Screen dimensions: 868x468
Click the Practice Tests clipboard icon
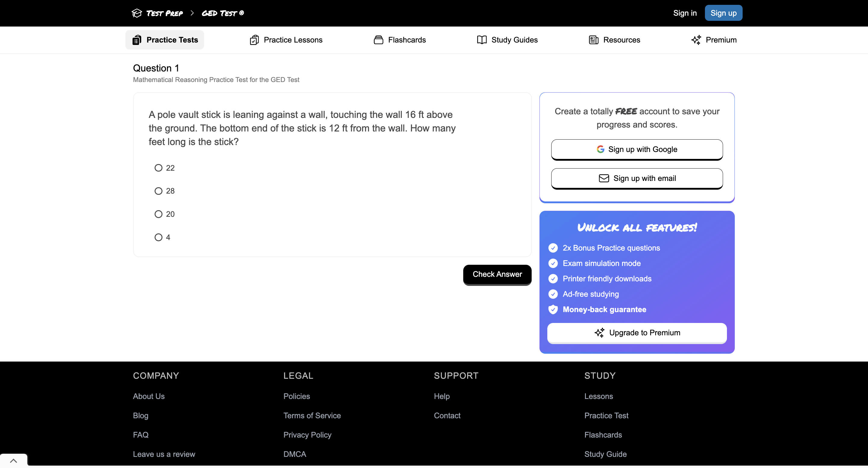[x=137, y=40]
